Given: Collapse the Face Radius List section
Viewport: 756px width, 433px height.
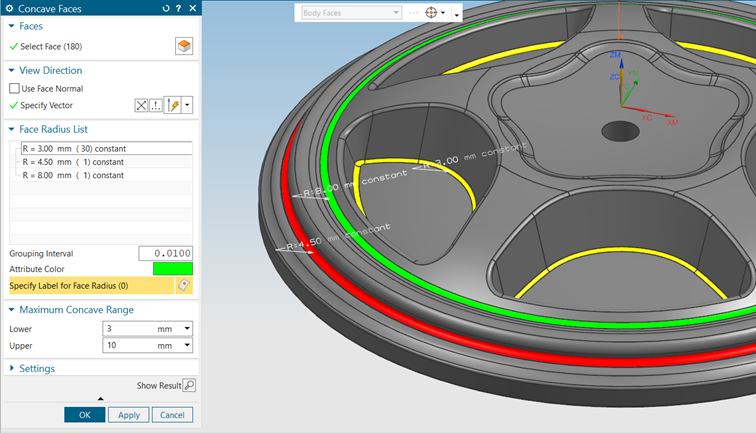Looking at the screenshot, I should pyautogui.click(x=12, y=130).
